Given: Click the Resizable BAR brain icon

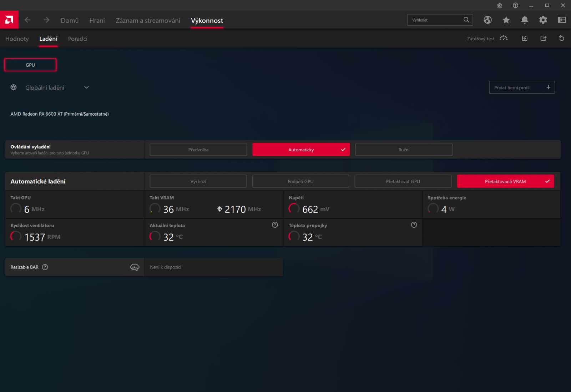Looking at the screenshot, I should 135,267.
